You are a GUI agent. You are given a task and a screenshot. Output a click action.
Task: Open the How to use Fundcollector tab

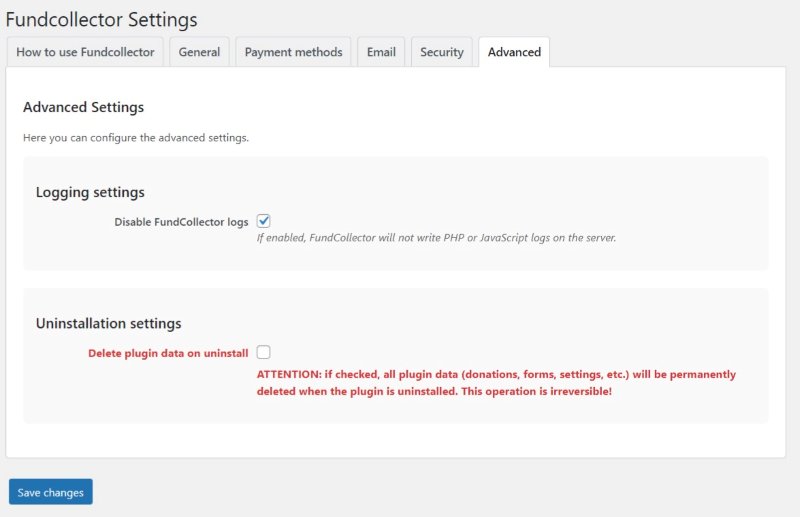click(x=85, y=52)
